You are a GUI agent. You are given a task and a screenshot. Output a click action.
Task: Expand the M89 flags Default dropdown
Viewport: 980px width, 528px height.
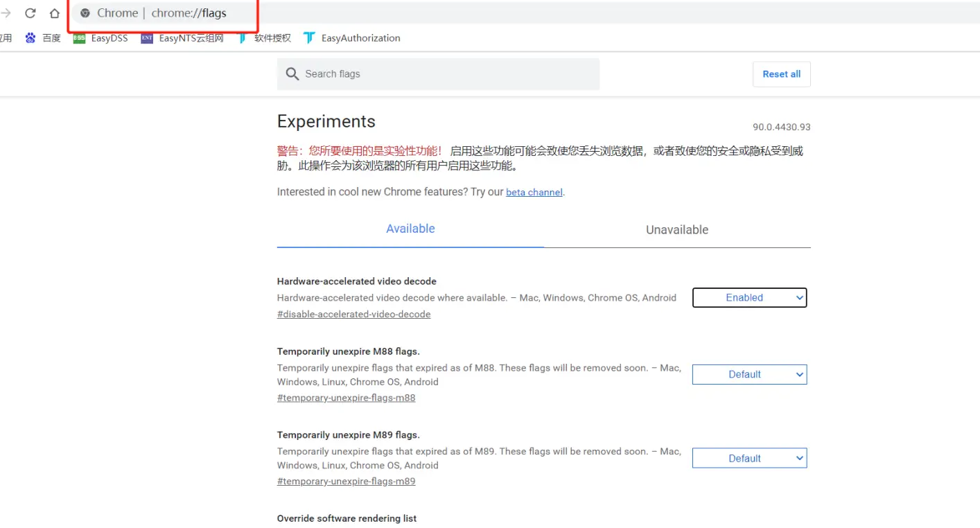(x=749, y=459)
